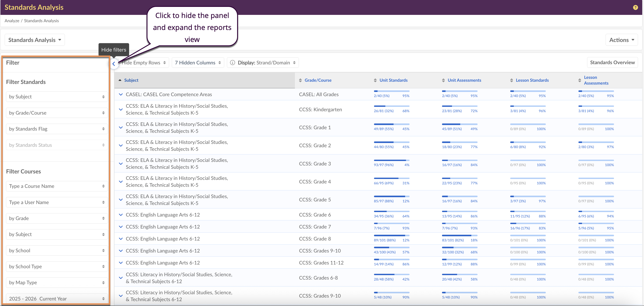The image size is (644, 306).
Task: Open the Hide Empty Rows selector
Action: click(144, 63)
